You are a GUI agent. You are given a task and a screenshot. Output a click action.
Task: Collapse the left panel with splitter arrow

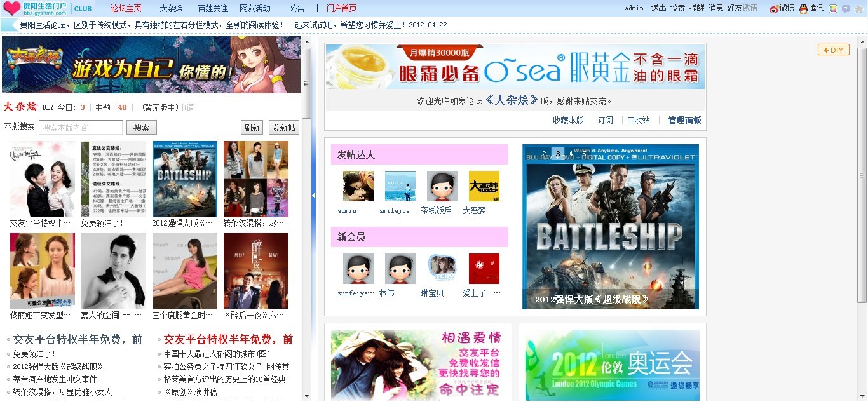tap(313, 196)
